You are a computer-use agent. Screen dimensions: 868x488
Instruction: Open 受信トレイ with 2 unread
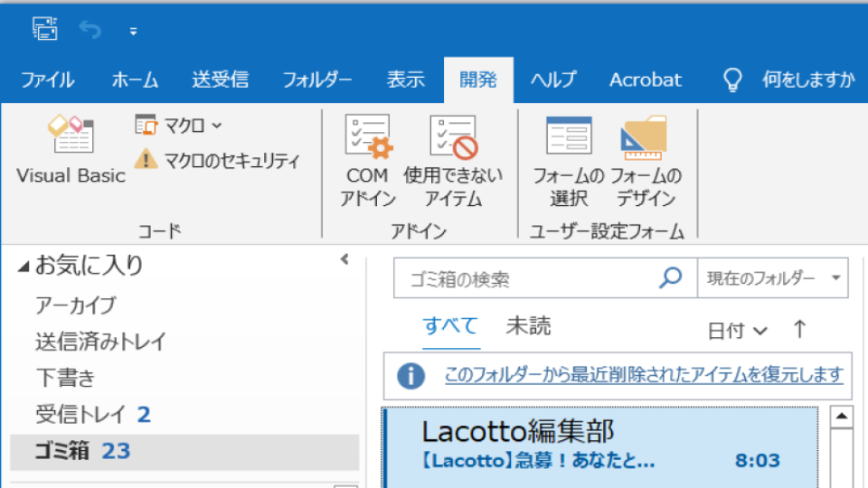93,415
